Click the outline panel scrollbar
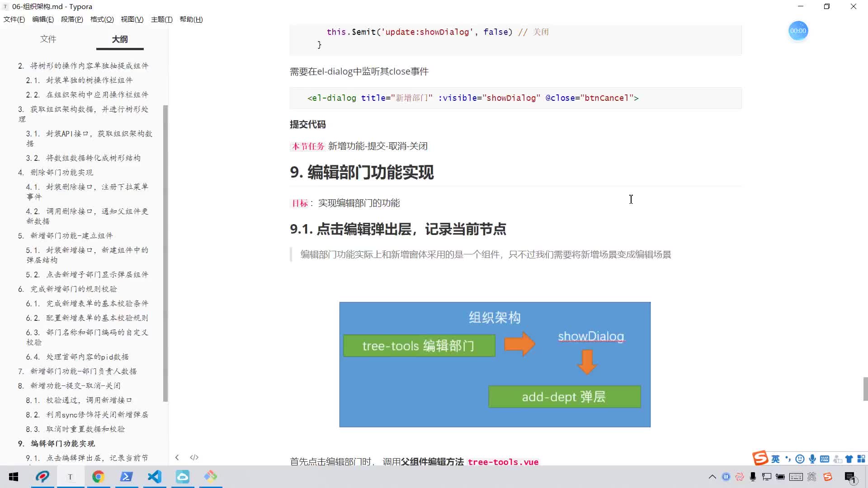868x488 pixels. 165,253
